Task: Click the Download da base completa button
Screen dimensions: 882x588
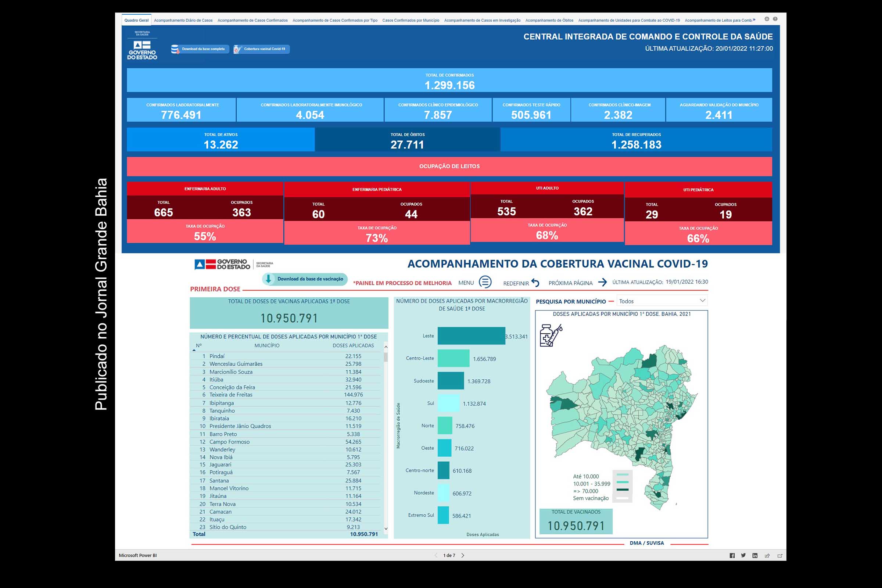Action: pyautogui.click(x=201, y=49)
